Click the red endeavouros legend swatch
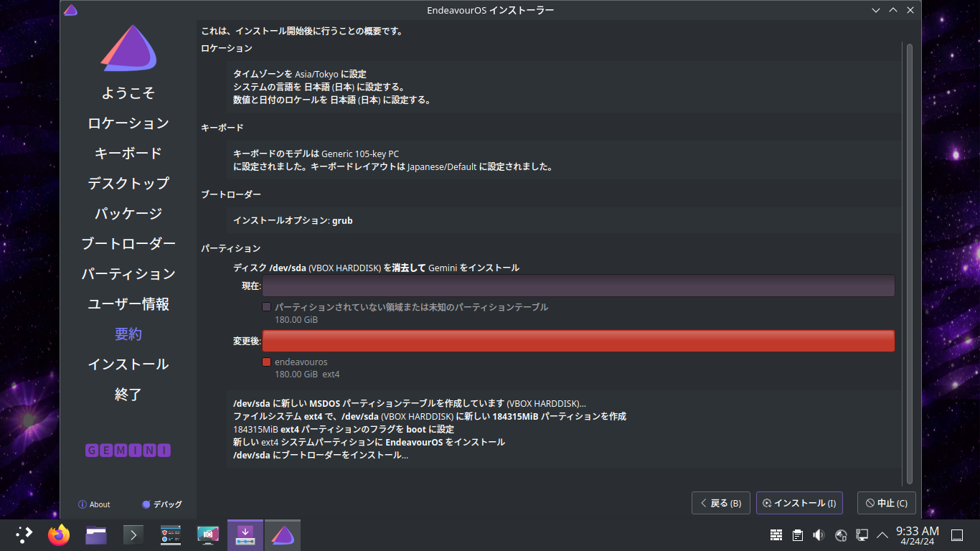Screen dimensions: 980x551 tap(267, 362)
